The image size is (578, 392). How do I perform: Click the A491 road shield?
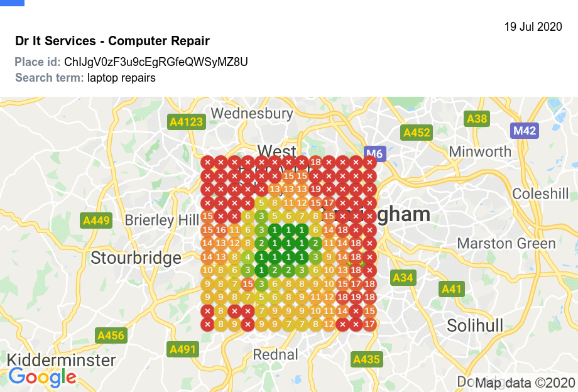click(x=183, y=349)
